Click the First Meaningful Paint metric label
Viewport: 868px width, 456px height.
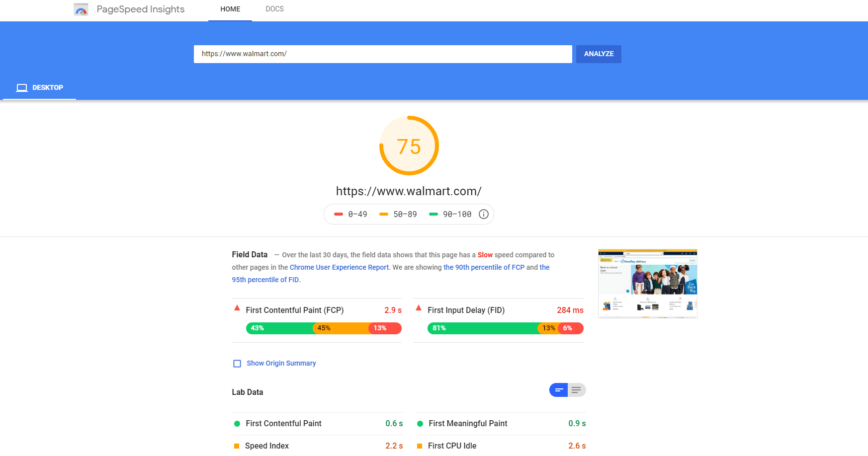point(468,424)
